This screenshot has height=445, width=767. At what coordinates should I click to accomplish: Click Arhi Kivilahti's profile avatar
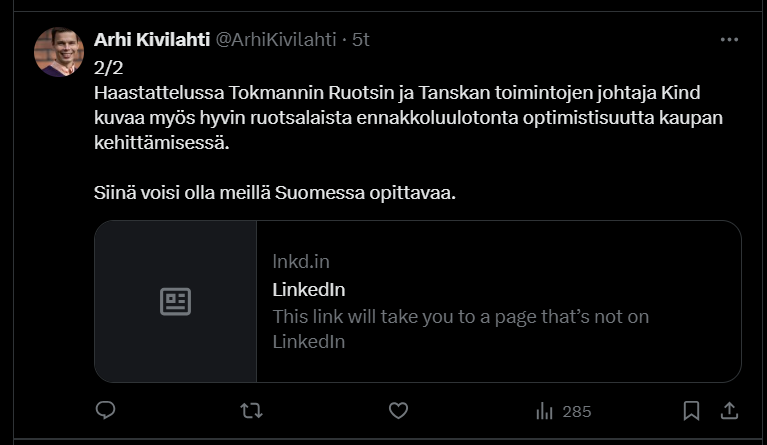58,52
